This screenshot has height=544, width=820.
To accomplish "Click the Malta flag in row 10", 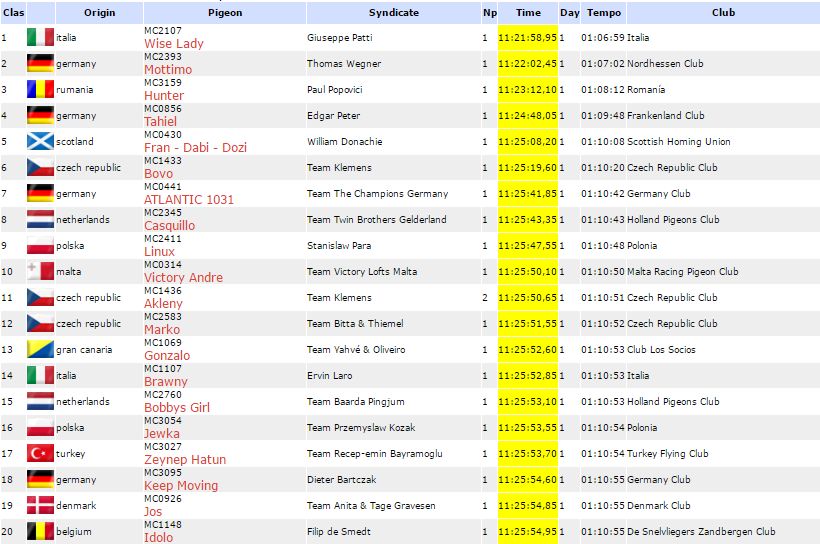I will point(40,271).
